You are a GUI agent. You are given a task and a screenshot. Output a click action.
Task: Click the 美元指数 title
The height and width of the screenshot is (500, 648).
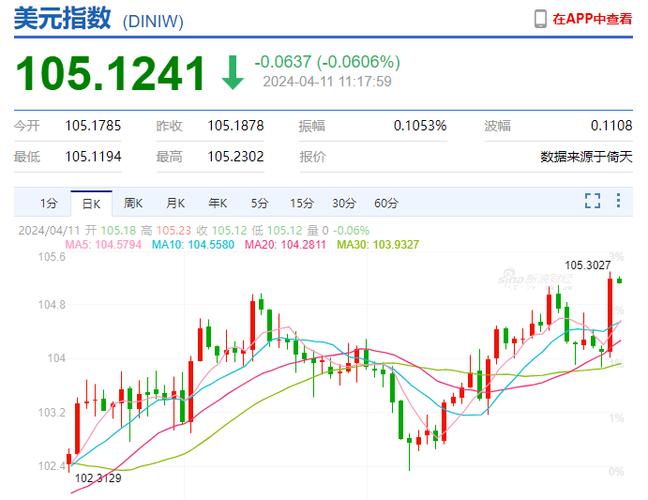pos(62,18)
